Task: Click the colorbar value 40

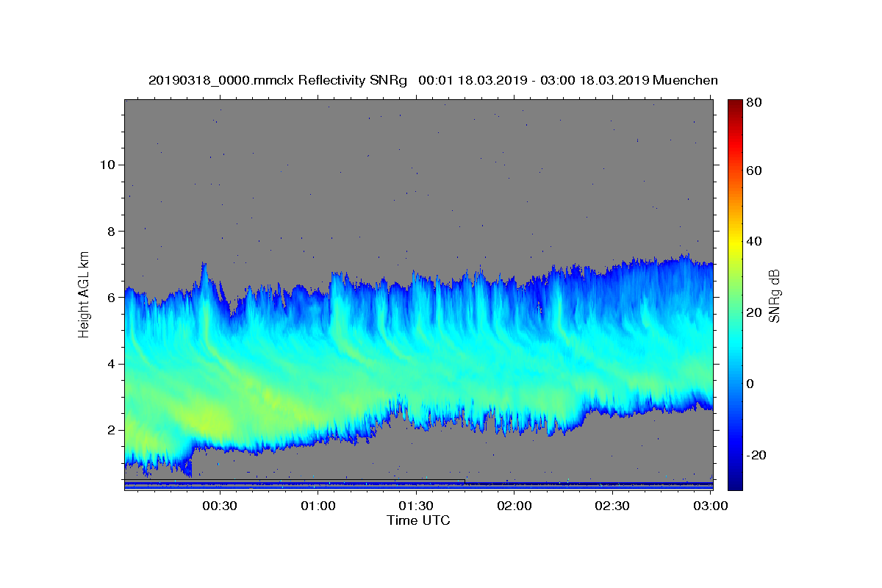Action: tap(754, 241)
